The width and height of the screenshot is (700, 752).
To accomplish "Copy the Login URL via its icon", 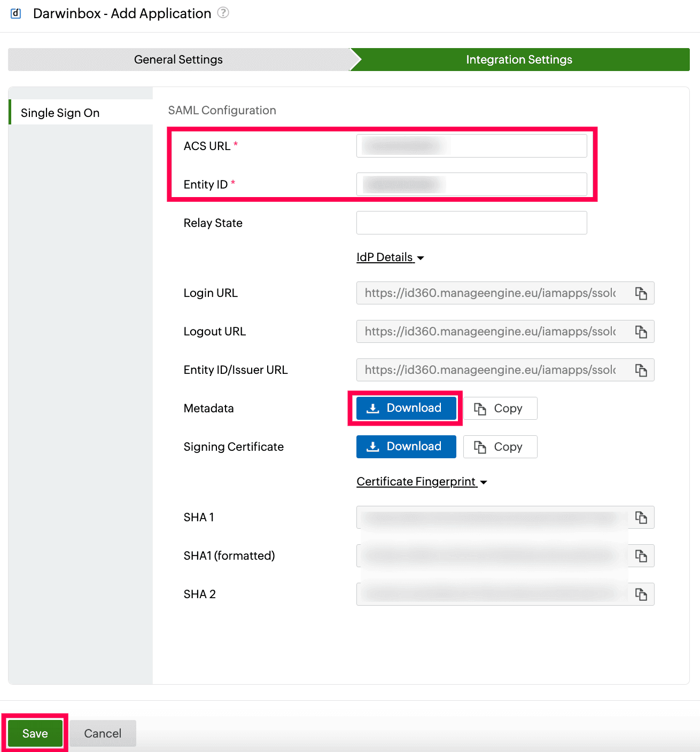I will 641,293.
